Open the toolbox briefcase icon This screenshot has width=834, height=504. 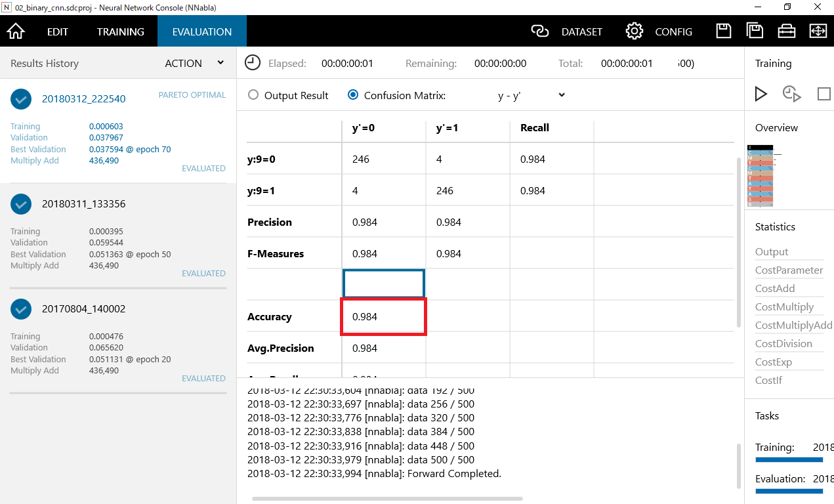click(x=786, y=31)
